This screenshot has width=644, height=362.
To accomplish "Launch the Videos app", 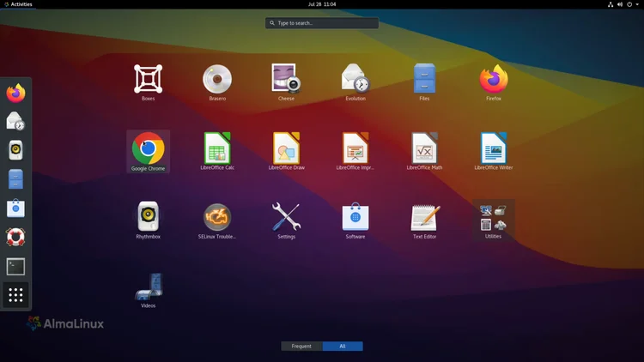I will tap(148, 290).
